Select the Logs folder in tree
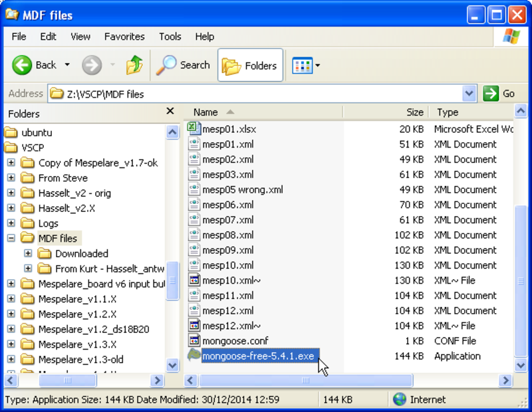 [x=48, y=223]
